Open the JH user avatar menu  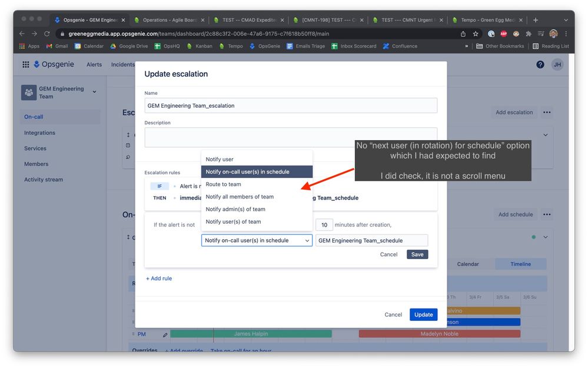[x=557, y=65]
